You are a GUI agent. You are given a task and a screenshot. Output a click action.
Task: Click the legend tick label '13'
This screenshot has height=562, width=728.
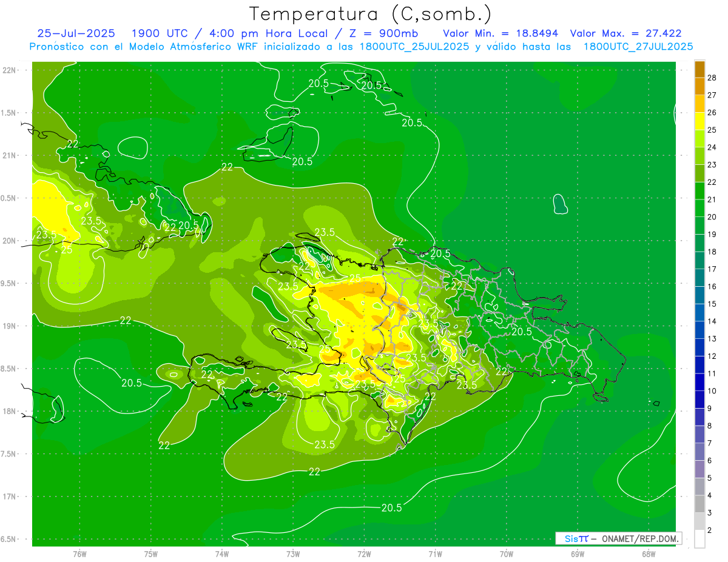(713, 339)
